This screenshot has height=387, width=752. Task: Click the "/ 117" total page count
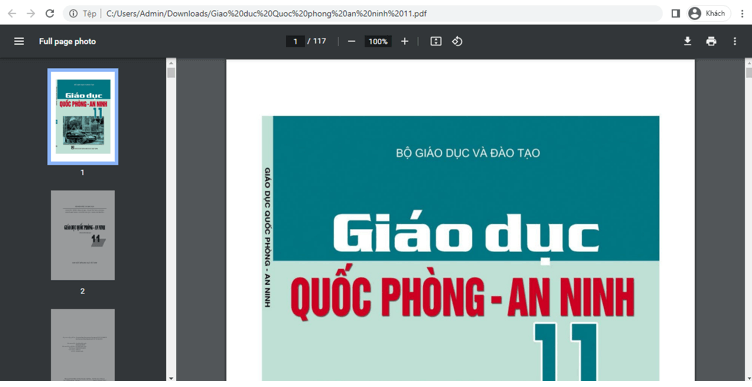point(317,41)
